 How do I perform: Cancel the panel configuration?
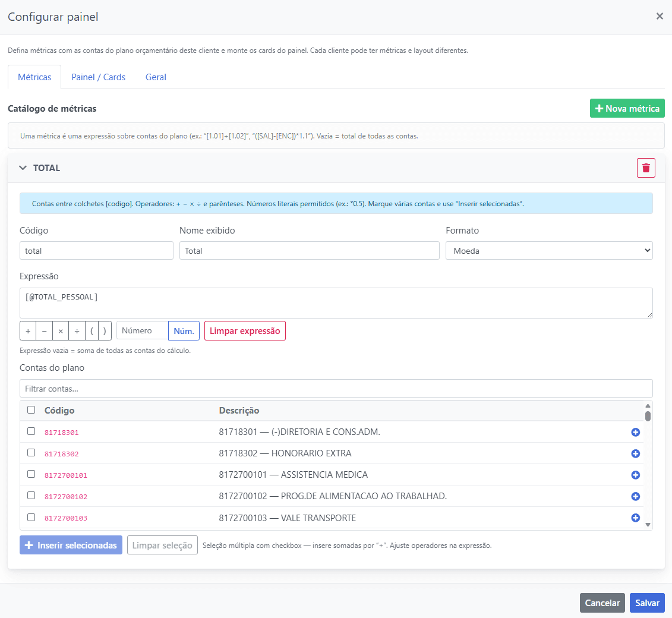tap(602, 603)
